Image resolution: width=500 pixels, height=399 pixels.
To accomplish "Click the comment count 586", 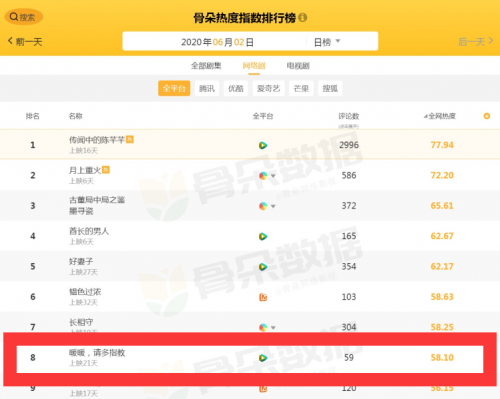I will click(x=349, y=175).
